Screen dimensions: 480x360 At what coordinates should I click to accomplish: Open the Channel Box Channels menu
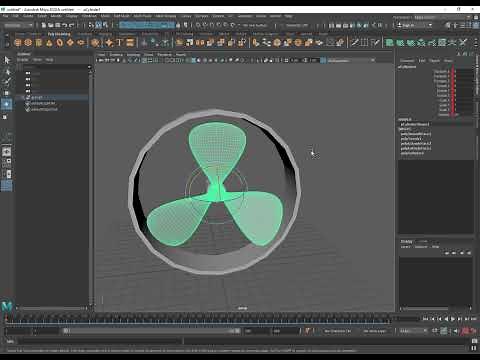[x=407, y=60]
